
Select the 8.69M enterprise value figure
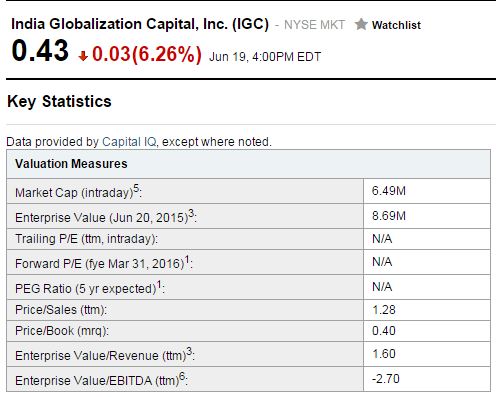tap(389, 216)
